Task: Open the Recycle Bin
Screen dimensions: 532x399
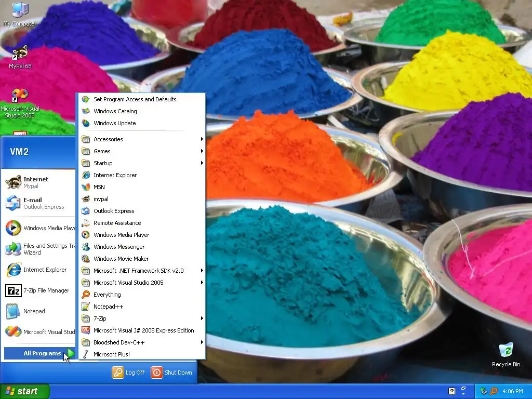Action: (506, 355)
